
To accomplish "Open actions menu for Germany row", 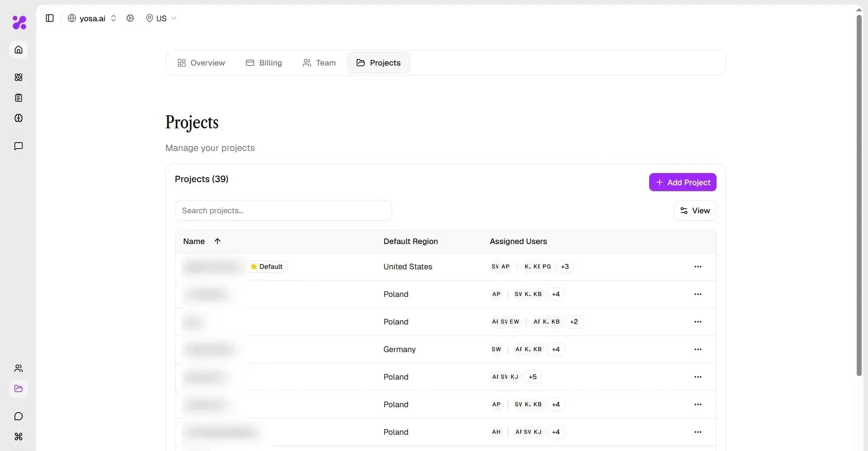I will tap(698, 349).
